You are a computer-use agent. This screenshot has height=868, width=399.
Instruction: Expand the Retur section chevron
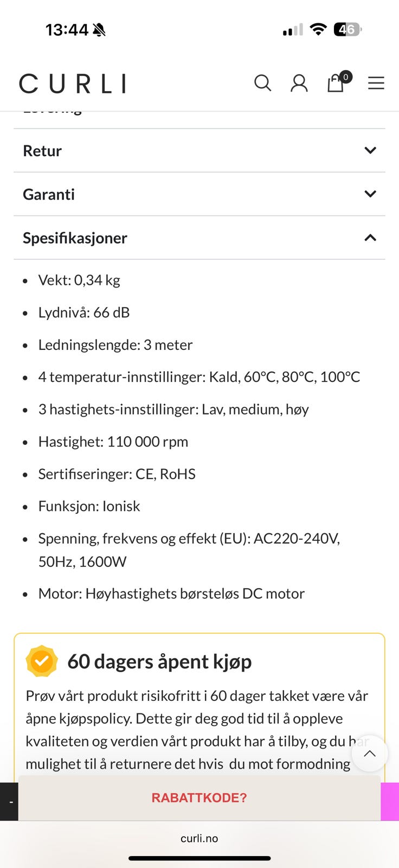pyautogui.click(x=370, y=150)
